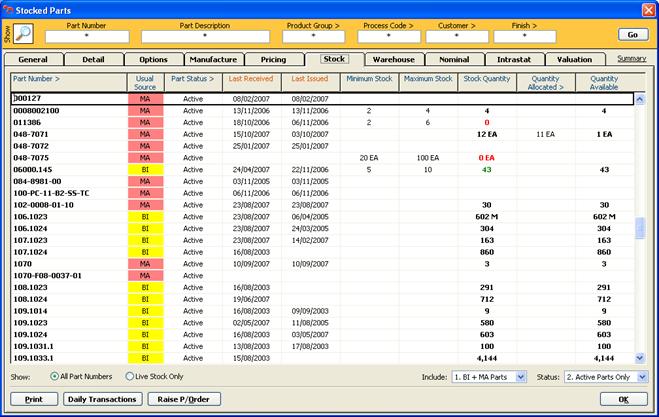Viewport: 659px width, 417px height.
Task: Switch to the Detail tab
Action: (x=93, y=59)
